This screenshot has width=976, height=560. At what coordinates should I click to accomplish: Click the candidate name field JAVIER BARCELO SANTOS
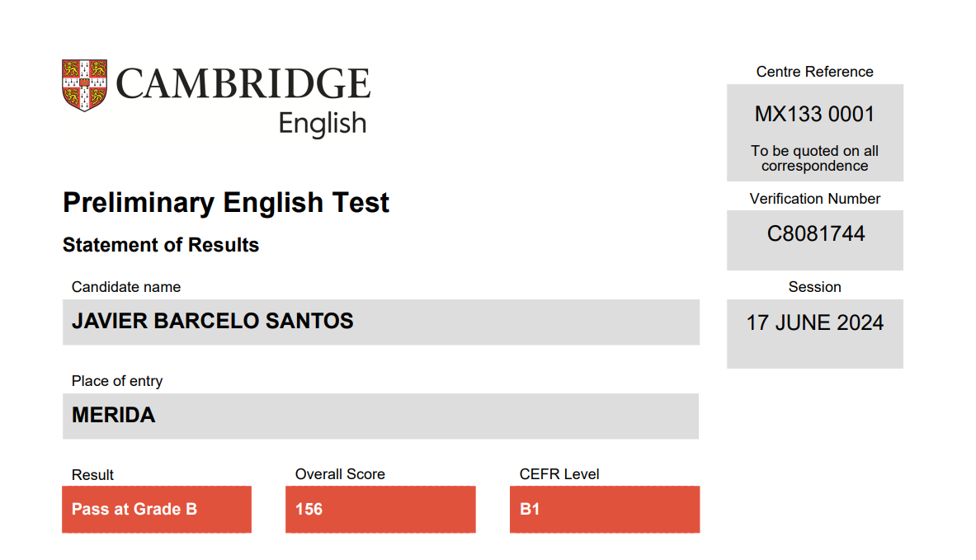click(381, 322)
